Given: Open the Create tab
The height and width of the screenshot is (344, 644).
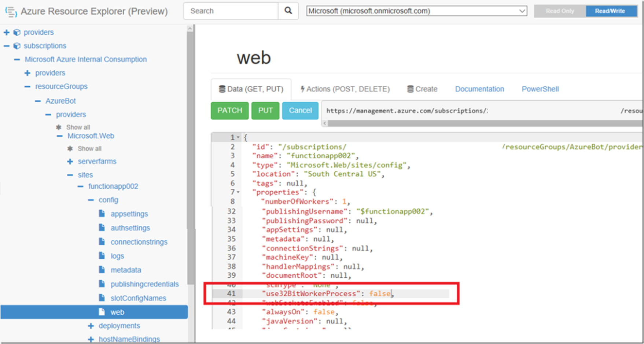Looking at the screenshot, I should [422, 89].
